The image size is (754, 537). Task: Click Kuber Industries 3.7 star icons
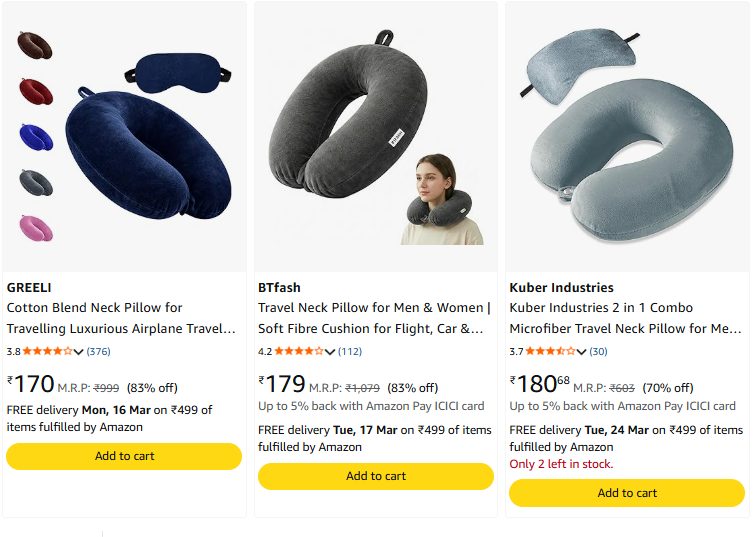tap(550, 351)
